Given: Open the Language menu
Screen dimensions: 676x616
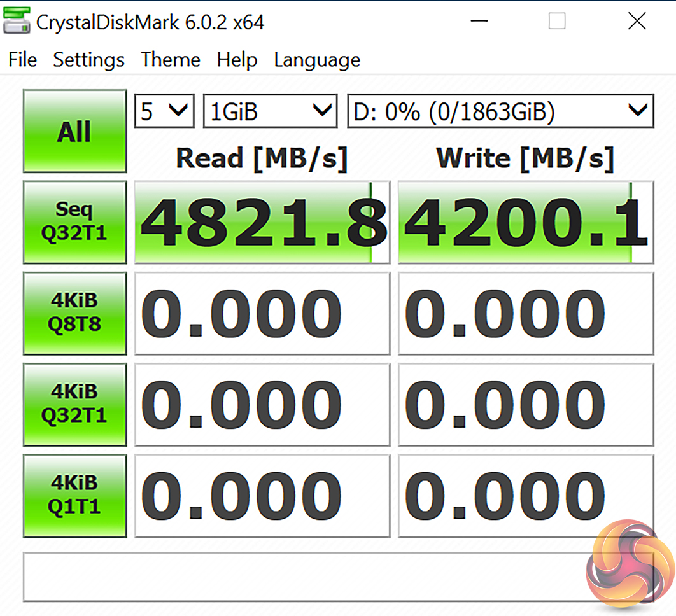Looking at the screenshot, I should [317, 59].
